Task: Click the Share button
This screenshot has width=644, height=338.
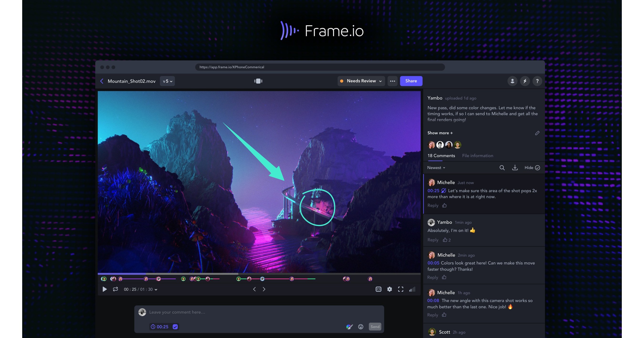Action: click(x=411, y=81)
